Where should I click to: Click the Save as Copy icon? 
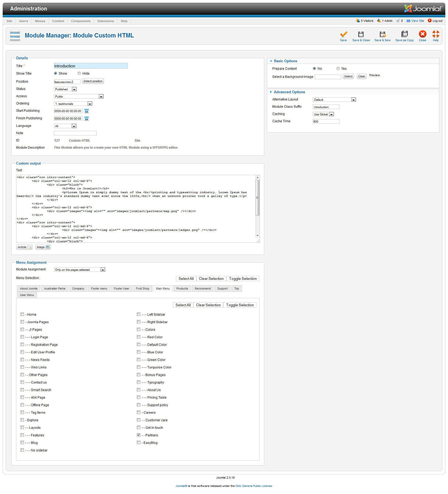pyautogui.click(x=405, y=34)
